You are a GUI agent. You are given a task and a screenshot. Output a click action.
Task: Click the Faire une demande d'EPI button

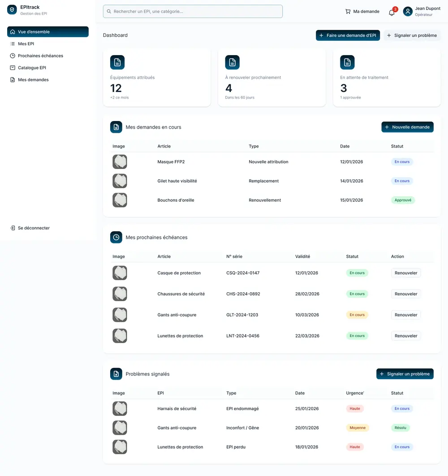[x=348, y=35]
